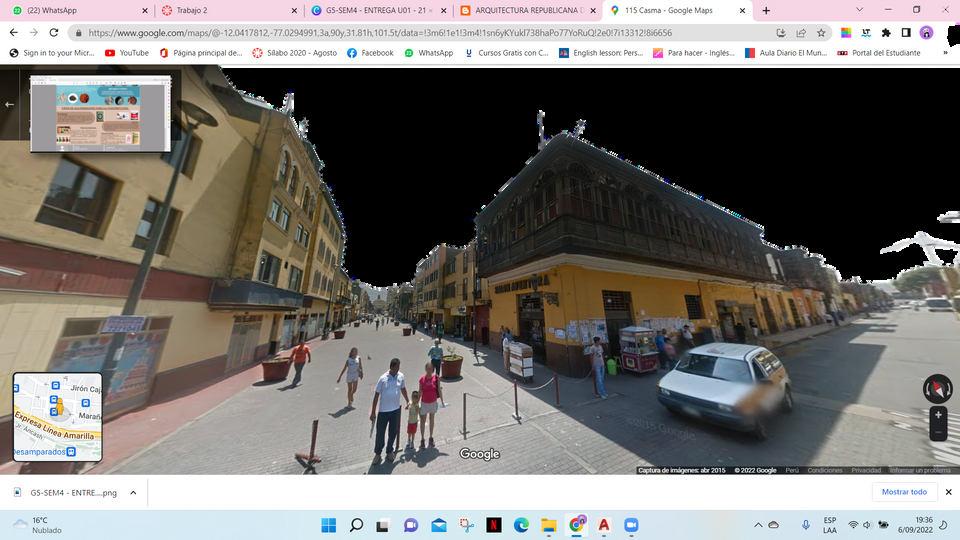The height and width of the screenshot is (540, 960).
Task: Expand download item options chevron
Action: [x=133, y=492]
